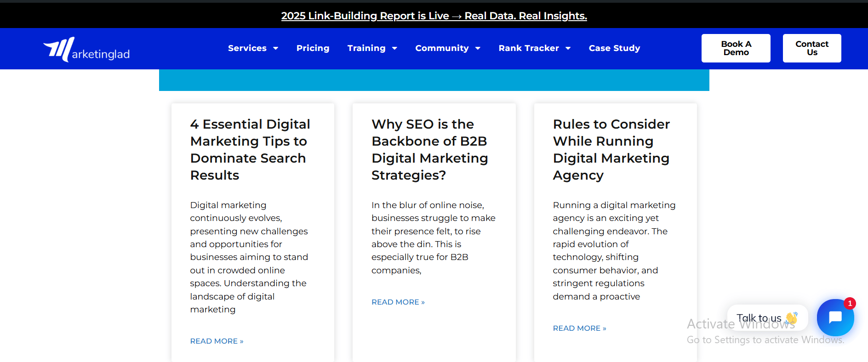Click the red notification badge on chat
Screen dimensions: 868x362
(x=850, y=303)
